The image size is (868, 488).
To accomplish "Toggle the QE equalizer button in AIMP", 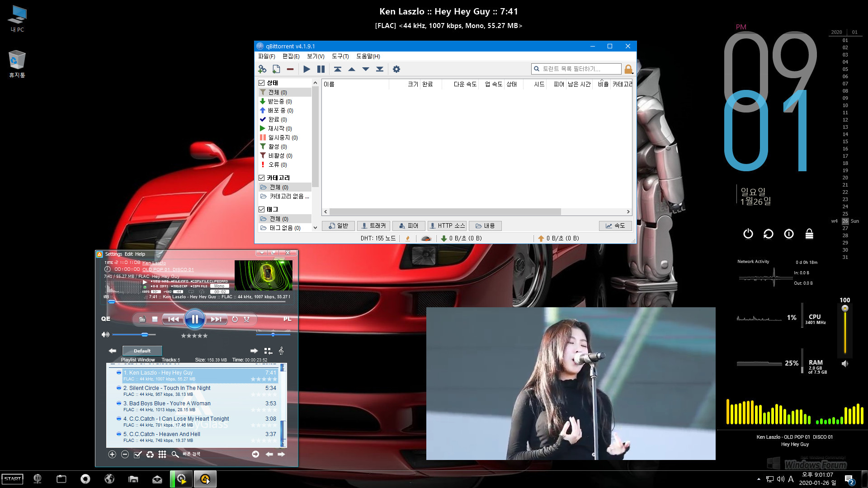I will pyautogui.click(x=105, y=319).
